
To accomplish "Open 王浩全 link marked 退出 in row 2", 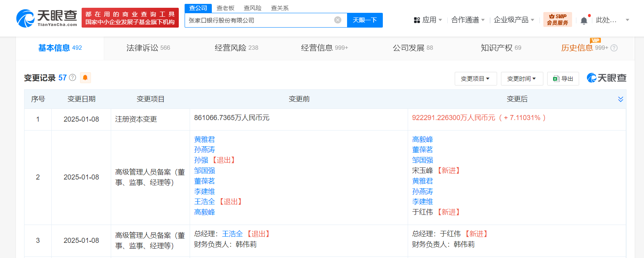I will tap(204, 202).
